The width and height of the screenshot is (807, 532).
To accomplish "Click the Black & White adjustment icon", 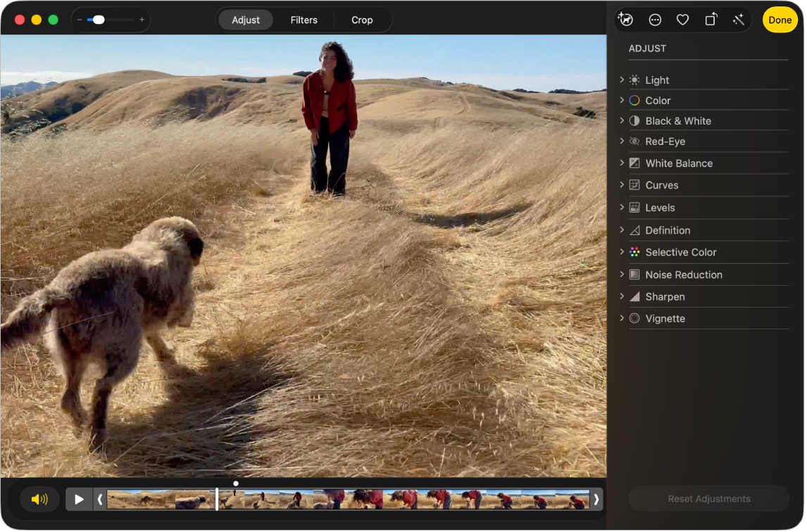I will coord(633,120).
